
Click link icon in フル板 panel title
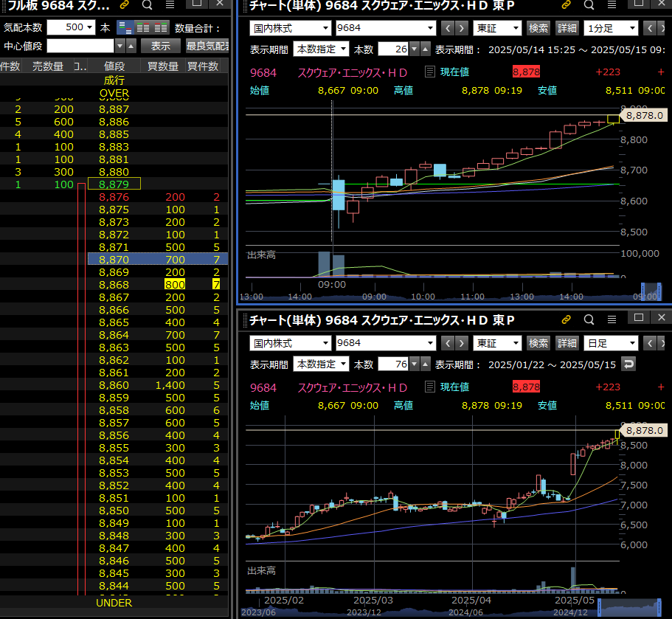[x=124, y=4]
